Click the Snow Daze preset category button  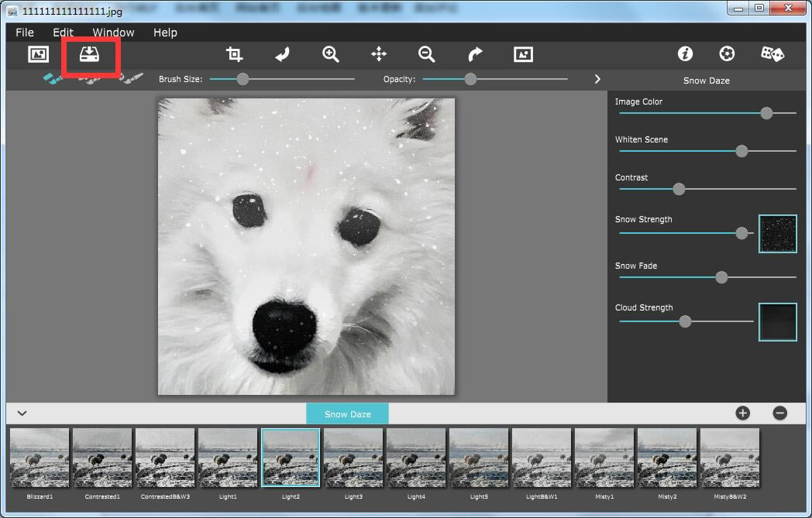347,414
